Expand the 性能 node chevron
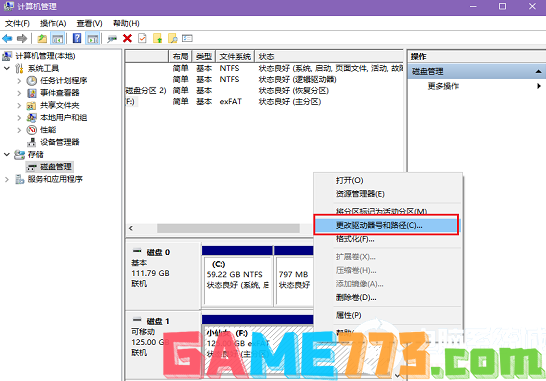Viewport: 546px width, 381px height. (x=19, y=130)
